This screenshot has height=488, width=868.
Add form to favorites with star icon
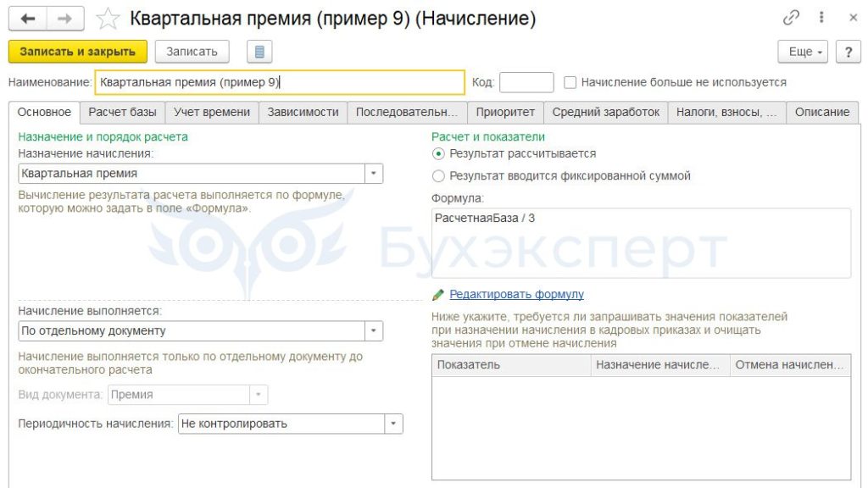coord(108,18)
